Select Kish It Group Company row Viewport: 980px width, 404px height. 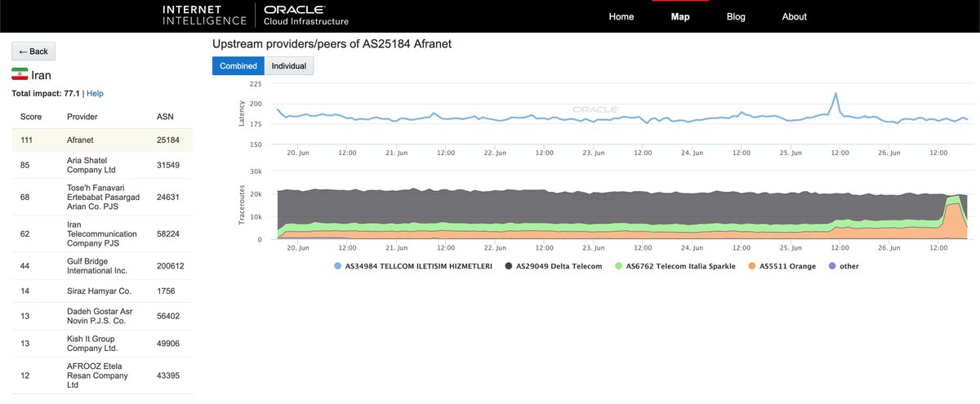coord(102,344)
